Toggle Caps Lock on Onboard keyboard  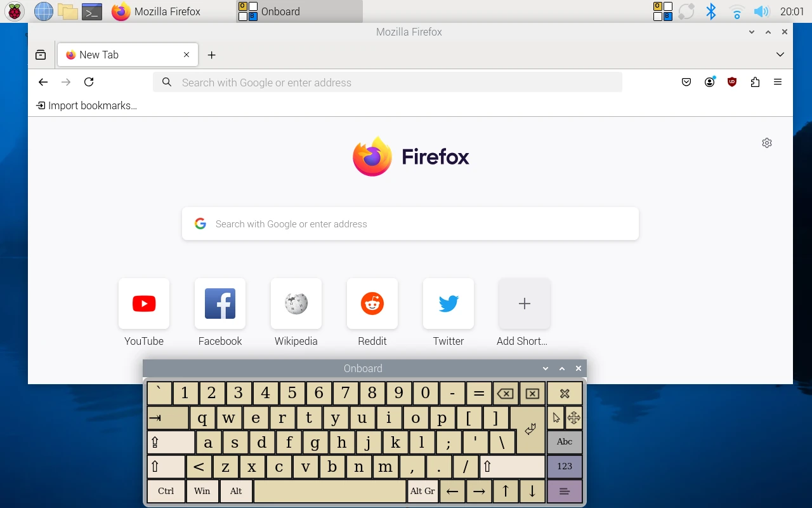click(171, 442)
